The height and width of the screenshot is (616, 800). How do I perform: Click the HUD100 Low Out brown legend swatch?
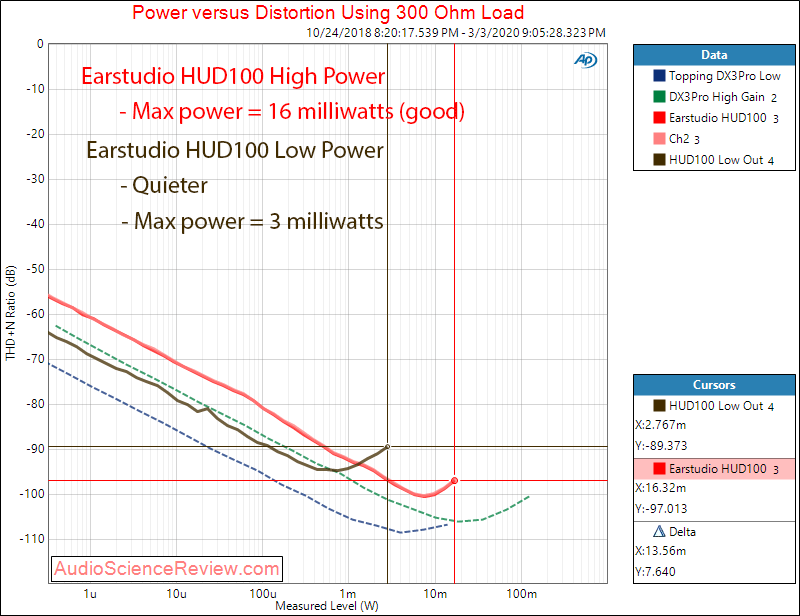659,159
